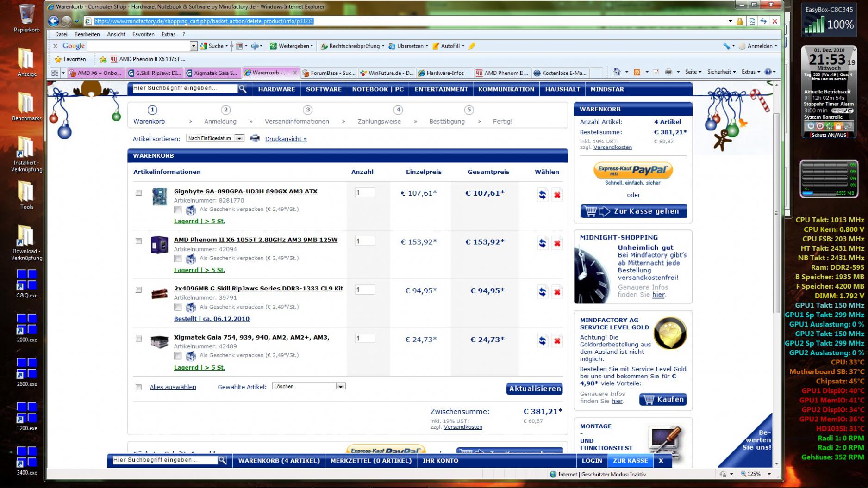Enable gift wrapping for the Gigabyte motherboard
The image size is (868, 488).
pyautogui.click(x=178, y=210)
